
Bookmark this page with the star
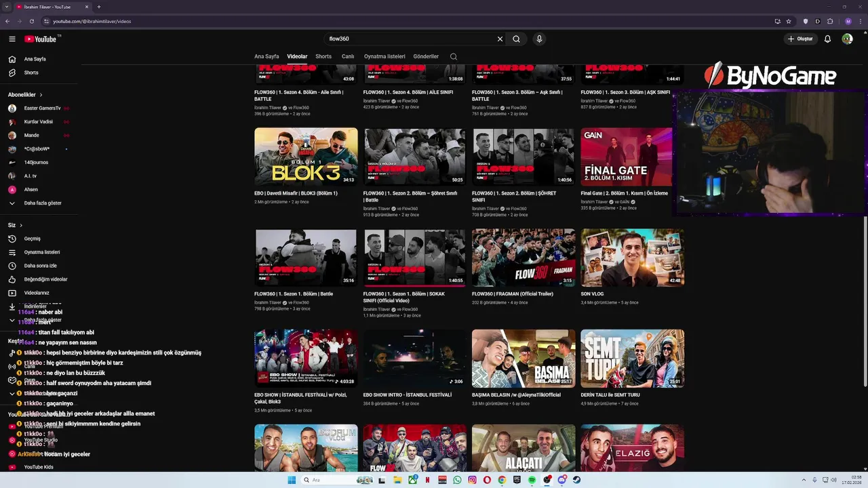coord(789,21)
